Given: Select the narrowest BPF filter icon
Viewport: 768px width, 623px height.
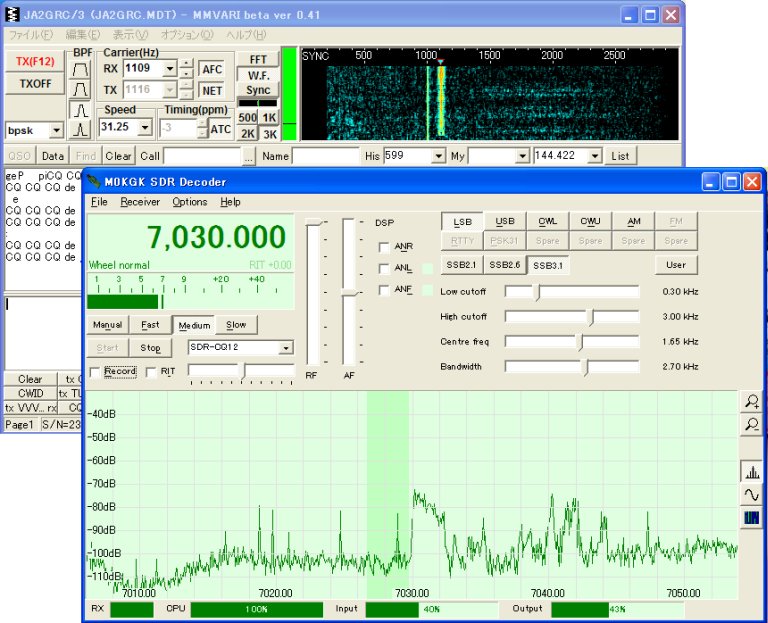Looking at the screenshot, I should pos(80,130).
